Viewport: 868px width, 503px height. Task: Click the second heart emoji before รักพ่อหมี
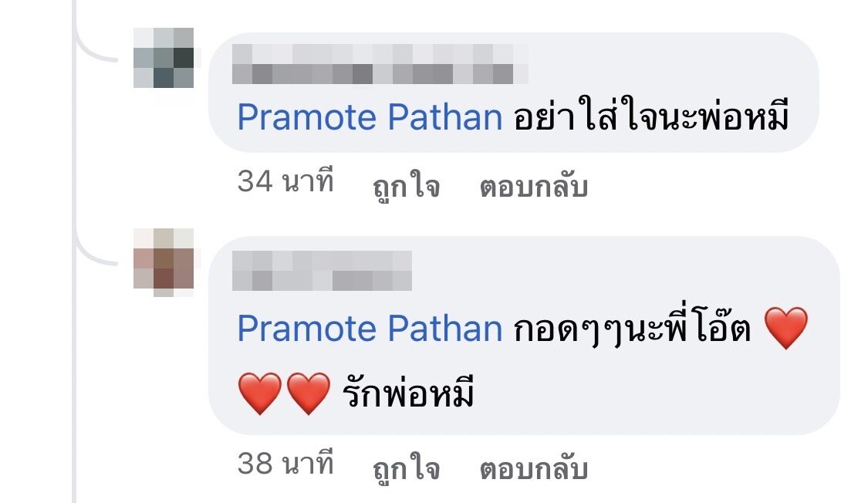point(309,393)
